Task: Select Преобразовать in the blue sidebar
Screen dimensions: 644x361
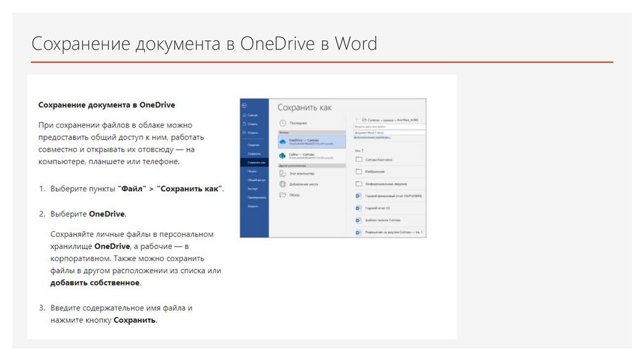Action: point(257,197)
